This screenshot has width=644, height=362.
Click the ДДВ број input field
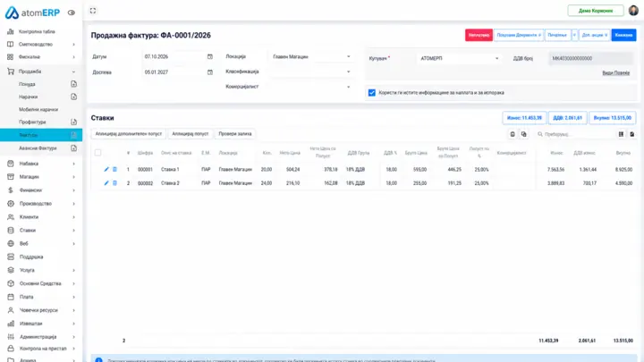click(592, 58)
